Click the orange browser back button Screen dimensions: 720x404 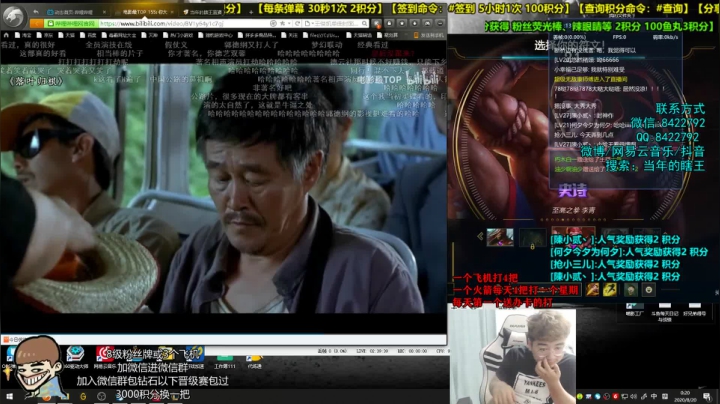point(36,23)
